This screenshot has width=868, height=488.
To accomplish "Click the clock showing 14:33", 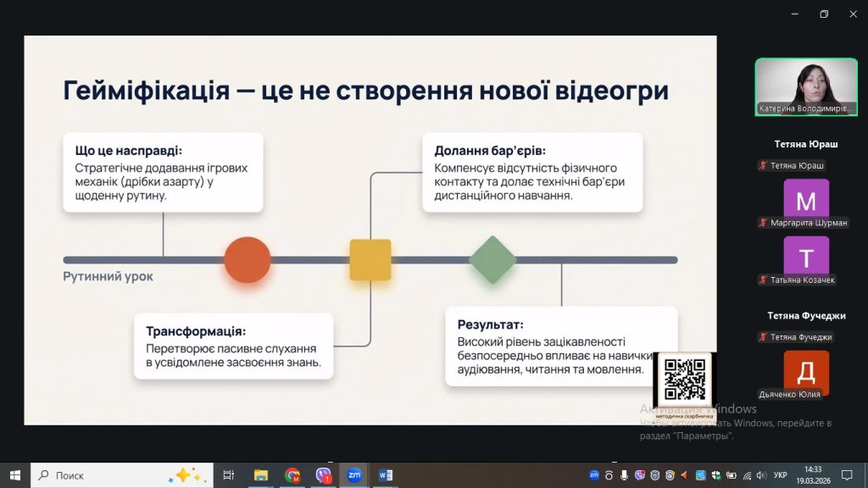I will click(813, 475).
